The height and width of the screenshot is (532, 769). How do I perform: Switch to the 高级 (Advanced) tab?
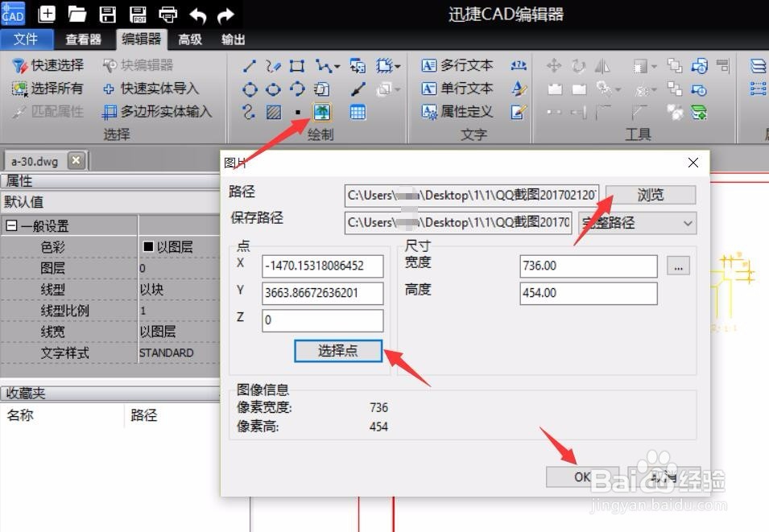[190, 39]
